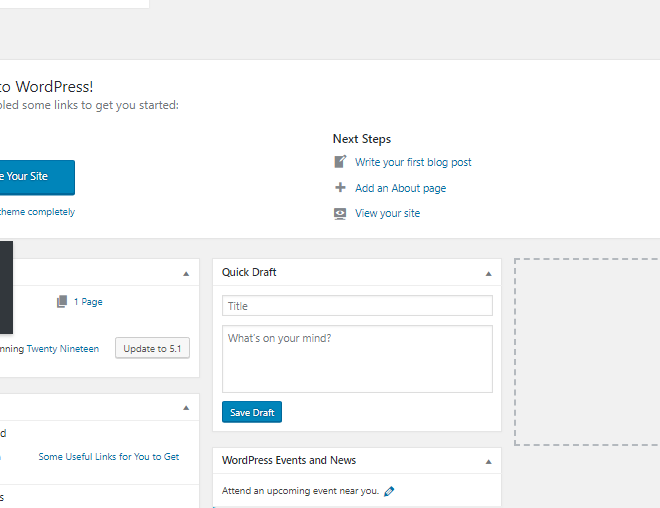
Task: Open the View your site link
Action: [x=387, y=213]
